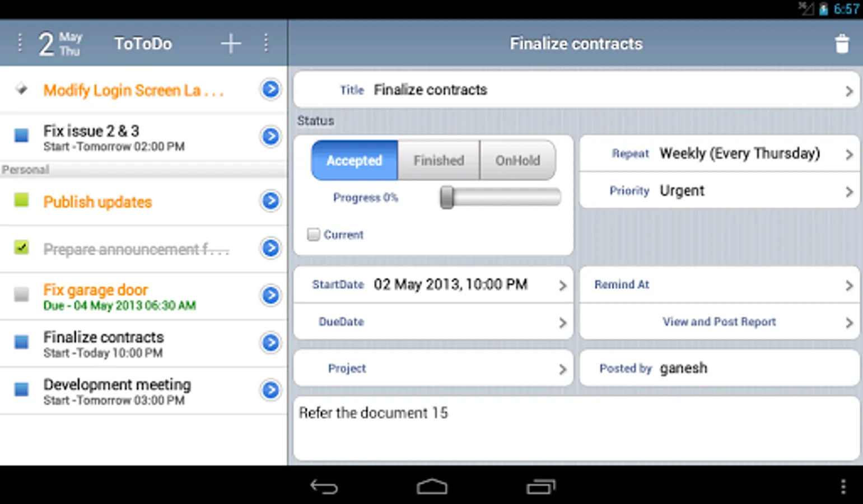Tap the Android home button
The height and width of the screenshot is (504, 863).
click(x=432, y=487)
